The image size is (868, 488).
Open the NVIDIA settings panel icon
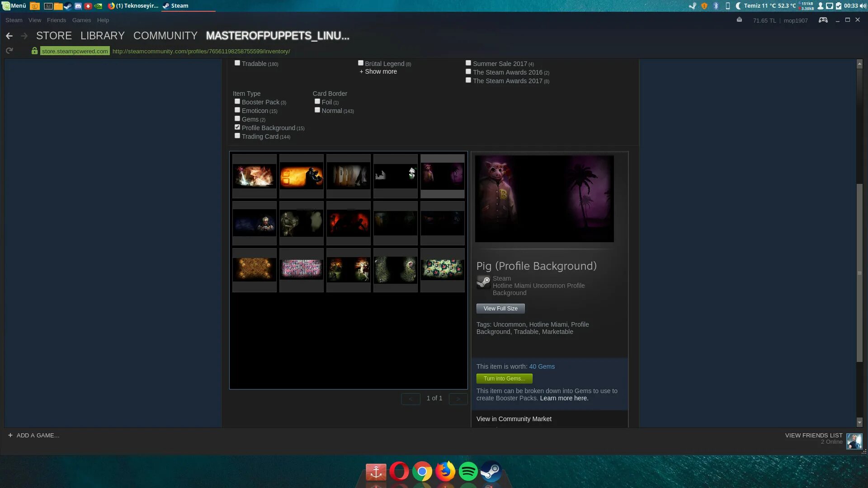(98, 6)
